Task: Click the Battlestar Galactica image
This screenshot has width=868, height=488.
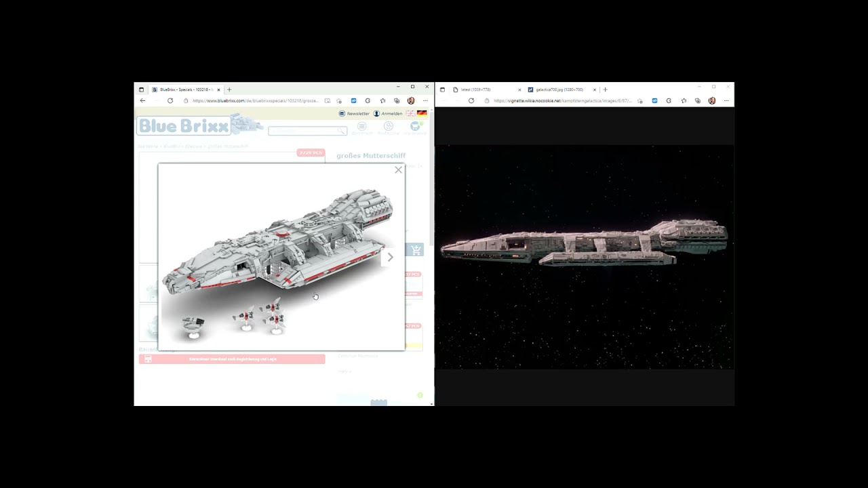Action: pyautogui.click(x=584, y=257)
